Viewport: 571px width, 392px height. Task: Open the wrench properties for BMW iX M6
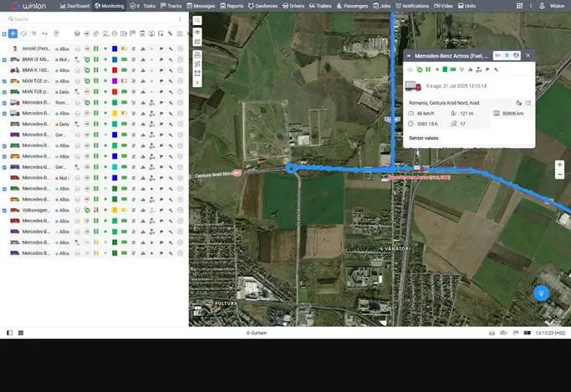point(171,59)
